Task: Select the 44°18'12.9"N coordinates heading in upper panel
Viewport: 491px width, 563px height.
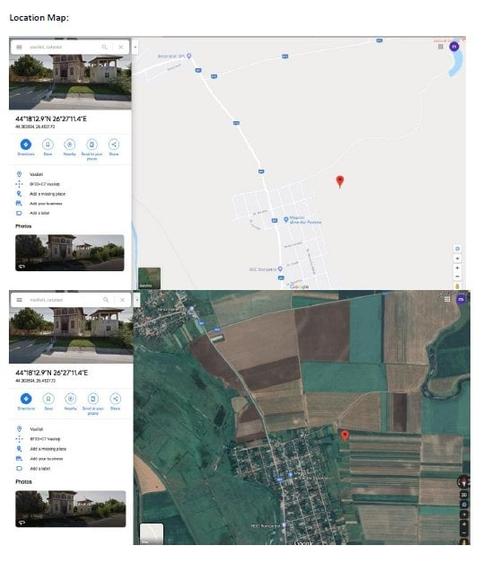Action: tap(51, 119)
